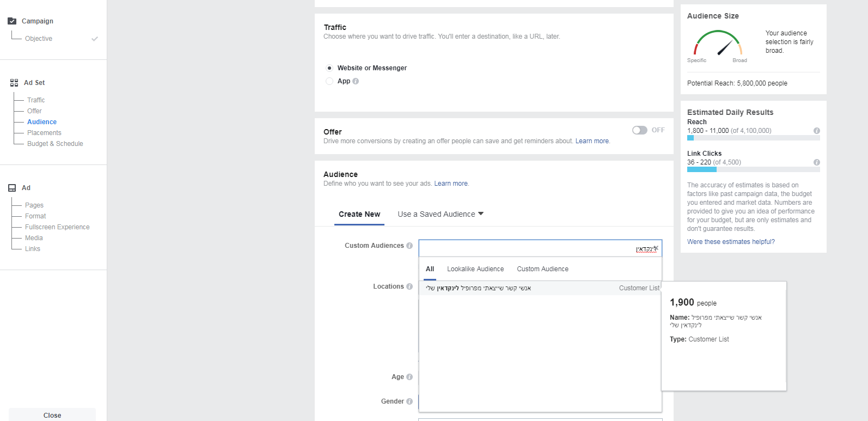Switch to the Custom Audience filter tab
This screenshot has height=421, width=868.
tap(542, 269)
